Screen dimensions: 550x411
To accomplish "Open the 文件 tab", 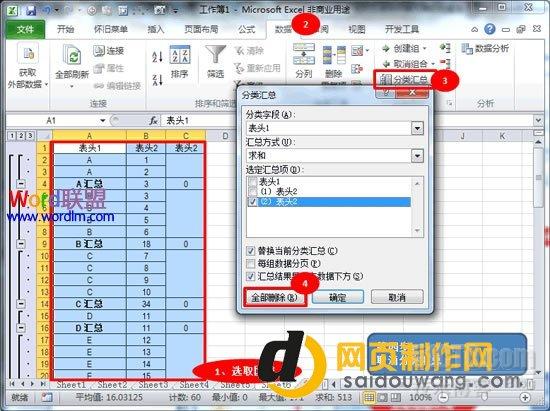I will tap(25, 29).
